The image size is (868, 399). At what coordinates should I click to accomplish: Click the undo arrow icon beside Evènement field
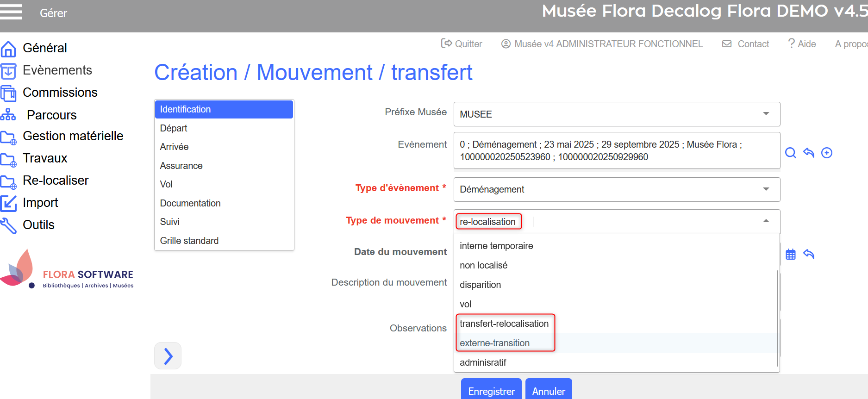809,153
